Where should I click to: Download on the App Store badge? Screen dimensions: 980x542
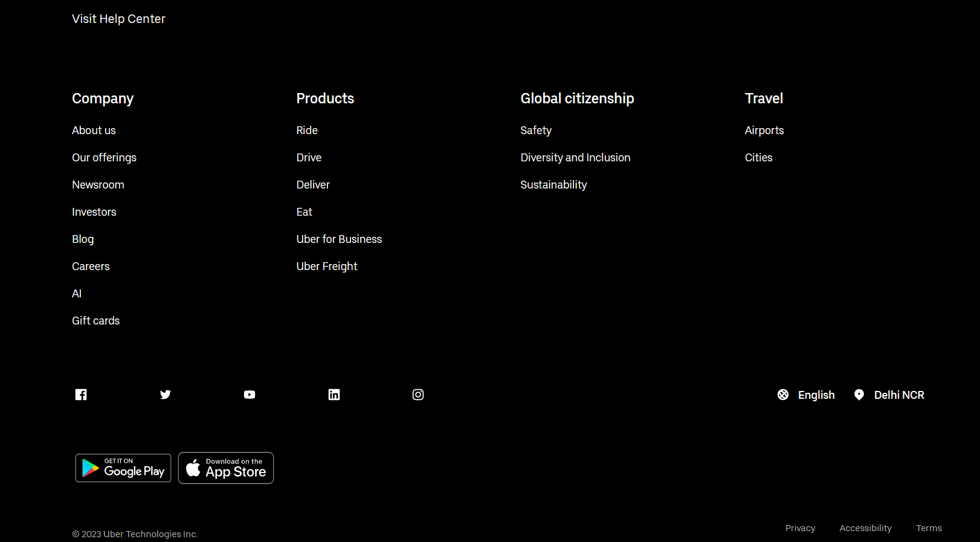(x=226, y=468)
